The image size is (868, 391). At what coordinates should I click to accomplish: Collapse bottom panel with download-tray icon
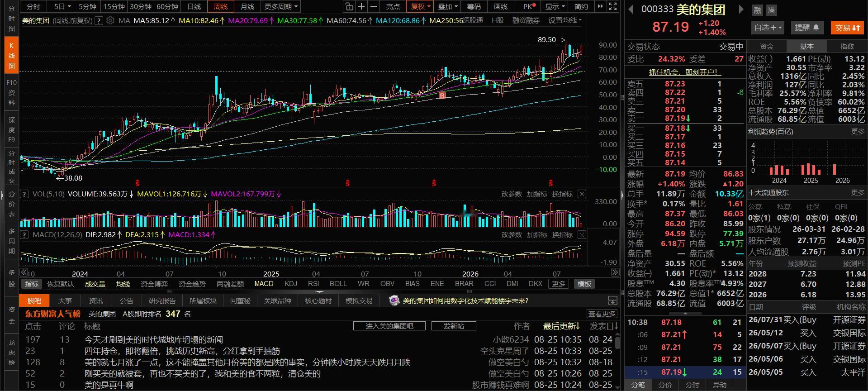[613, 301]
